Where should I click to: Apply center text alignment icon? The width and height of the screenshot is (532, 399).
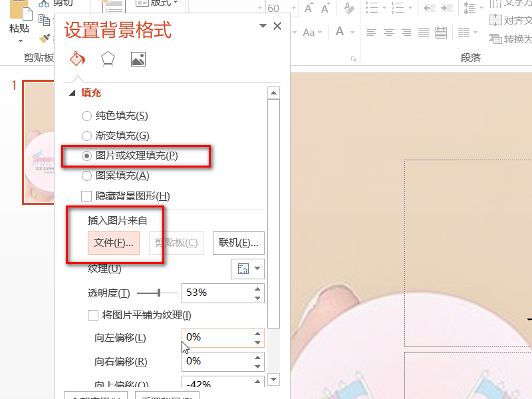pos(388,31)
